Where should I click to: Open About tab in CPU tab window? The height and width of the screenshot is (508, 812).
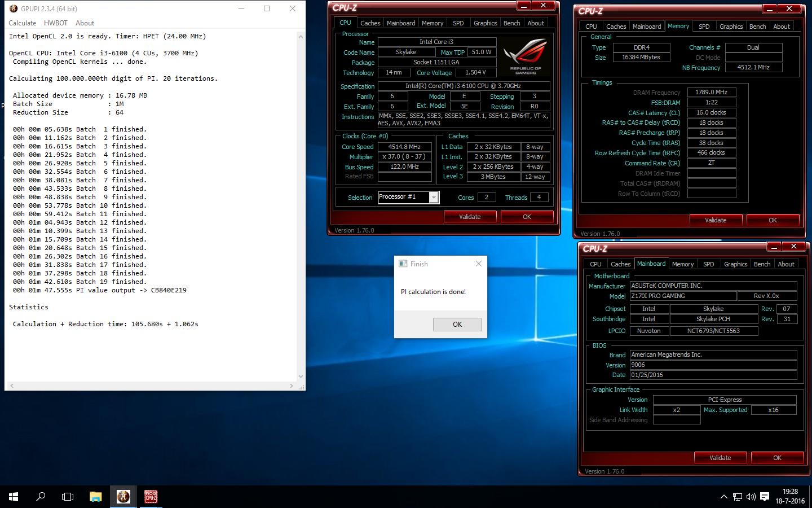tap(536, 23)
